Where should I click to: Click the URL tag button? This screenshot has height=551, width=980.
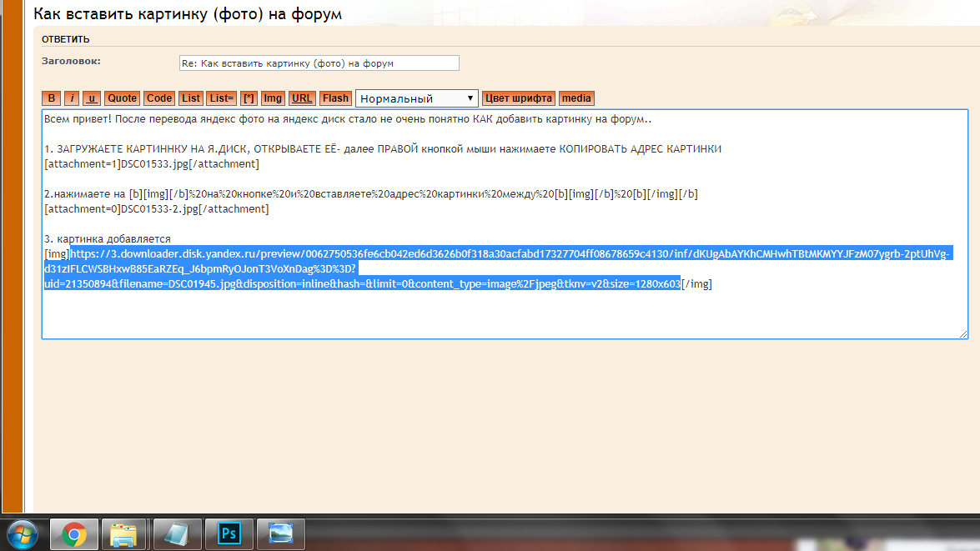[x=302, y=98]
